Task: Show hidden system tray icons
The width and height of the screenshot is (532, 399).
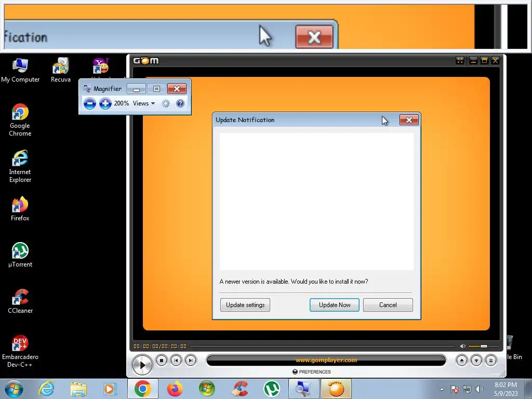Action: 442,389
